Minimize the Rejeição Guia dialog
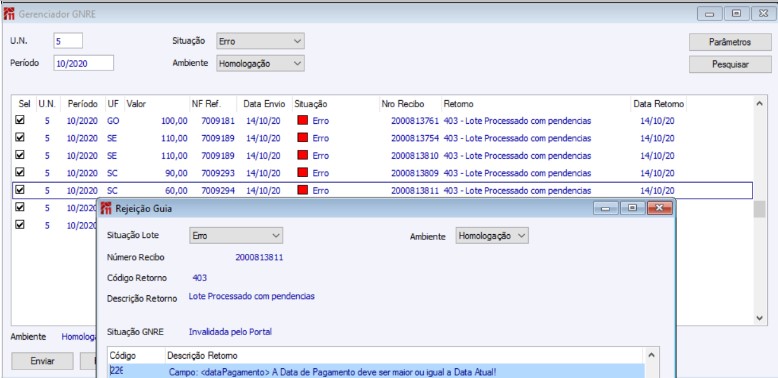Viewport: 778px width, 378px height. coord(605,208)
